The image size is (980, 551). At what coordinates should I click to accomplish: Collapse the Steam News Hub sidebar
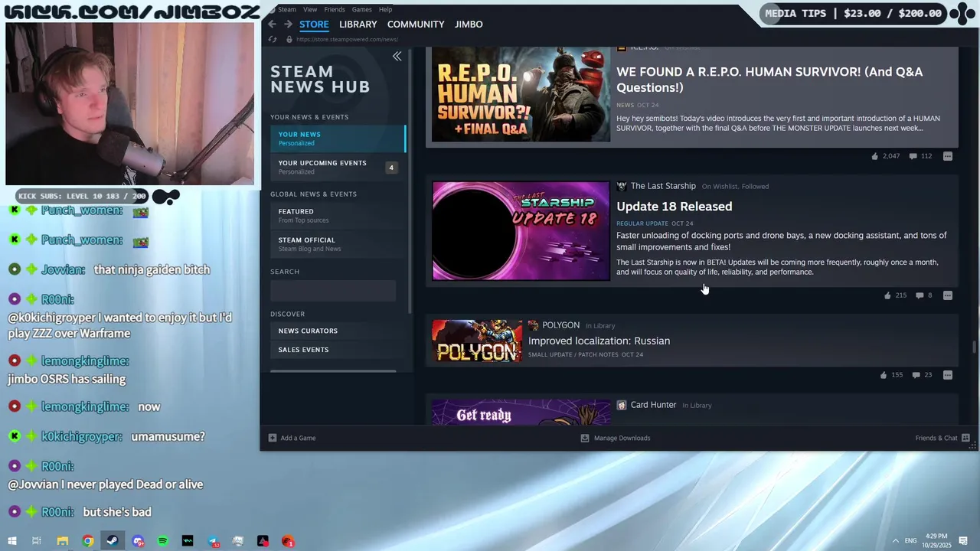tap(397, 56)
